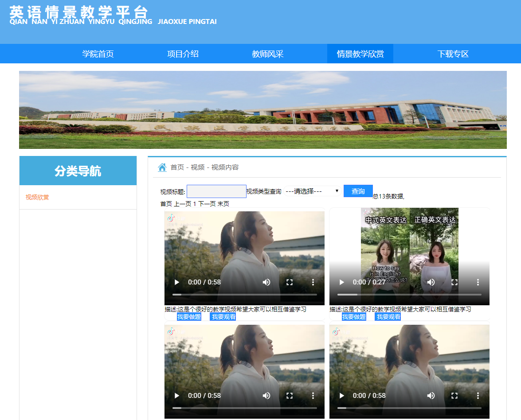Open the bottom-right video's three-dot menu

tap(478, 396)
